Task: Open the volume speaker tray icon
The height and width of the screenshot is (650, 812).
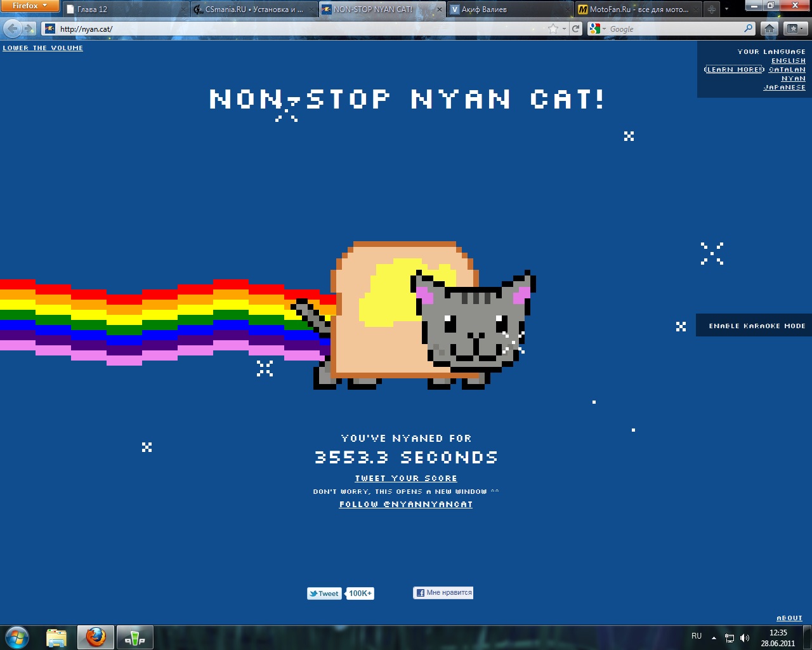Action: tap(745, 638)
